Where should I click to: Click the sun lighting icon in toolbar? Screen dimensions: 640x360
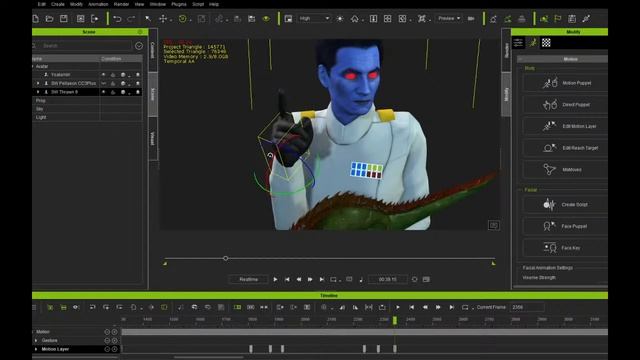pos(340,19)
